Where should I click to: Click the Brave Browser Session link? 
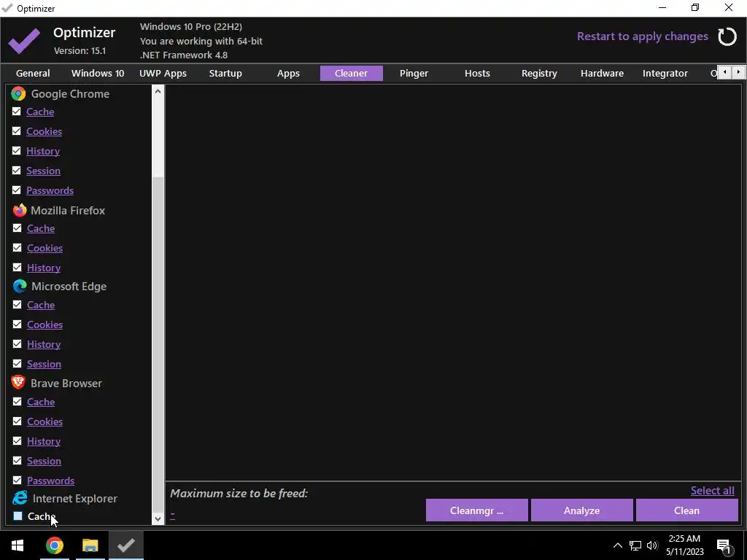click(44, 461)
